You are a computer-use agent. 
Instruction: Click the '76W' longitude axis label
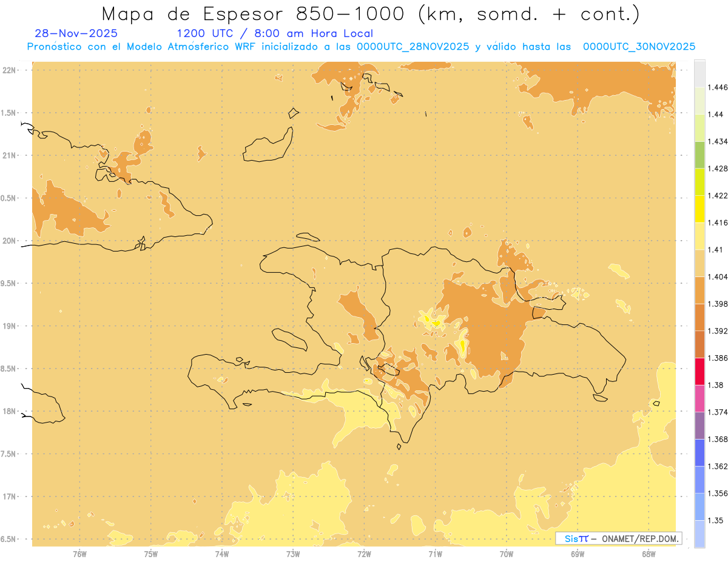click(x=79, y=554)
